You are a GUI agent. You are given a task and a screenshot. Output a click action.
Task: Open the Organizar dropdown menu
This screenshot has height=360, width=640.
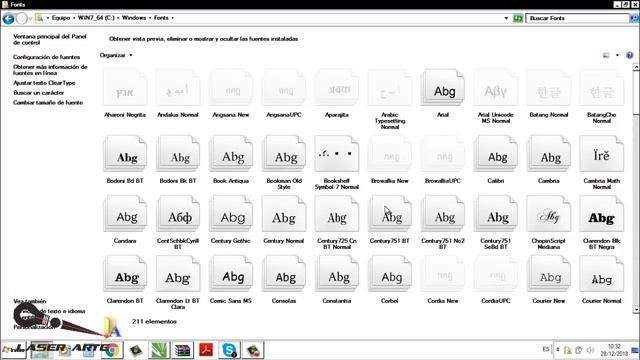click(x=116, y=55)
